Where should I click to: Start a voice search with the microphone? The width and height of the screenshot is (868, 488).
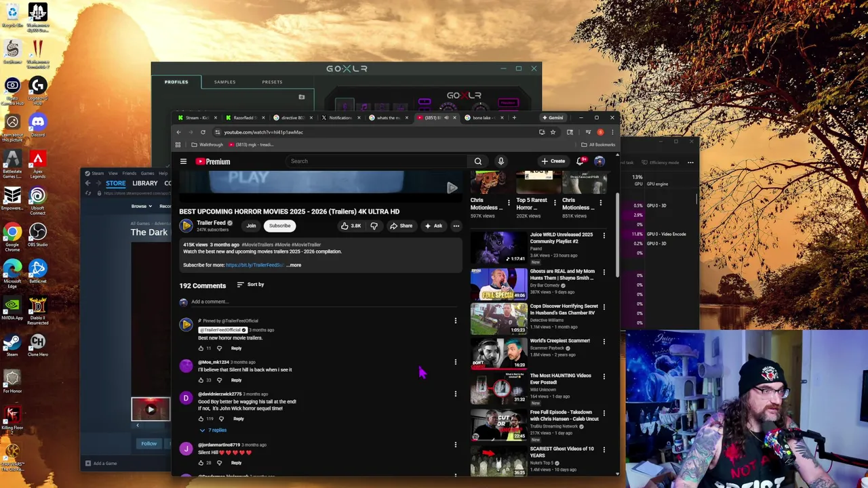tap(501, 161)
